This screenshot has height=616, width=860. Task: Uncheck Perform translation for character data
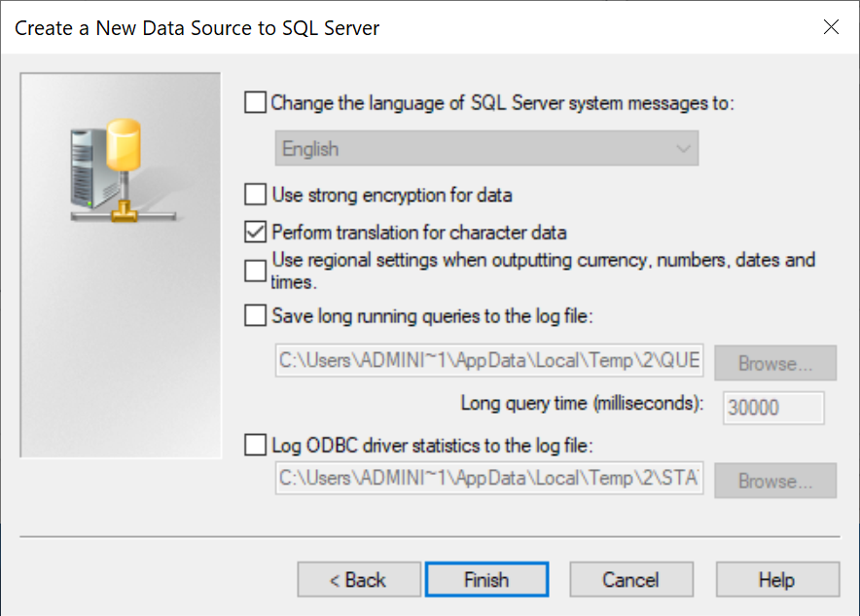coord(255,233)
